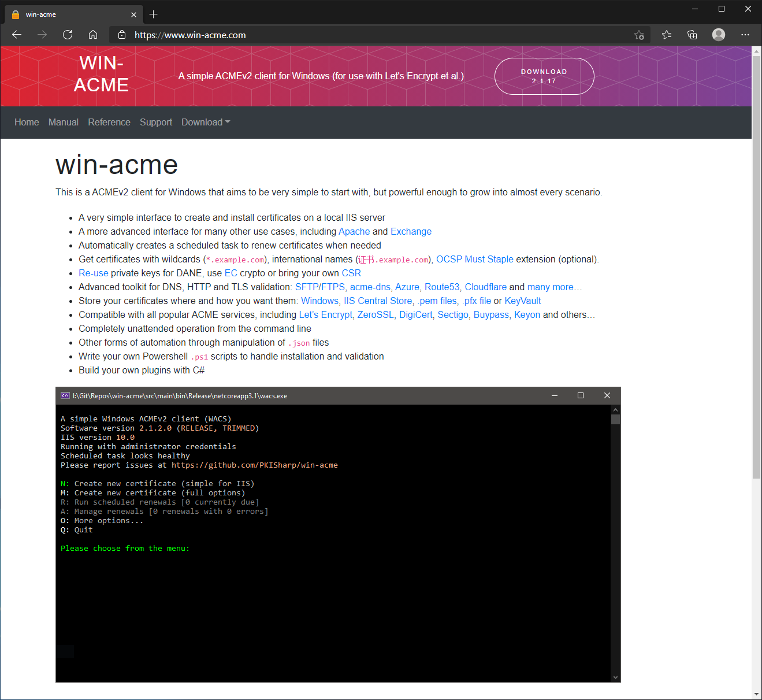
Task: Follow the Sectigo link
Action: click(453, 314)
